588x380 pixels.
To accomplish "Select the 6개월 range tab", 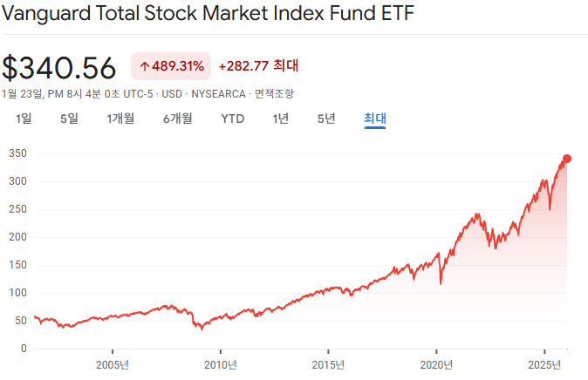I will pos(177,119).
